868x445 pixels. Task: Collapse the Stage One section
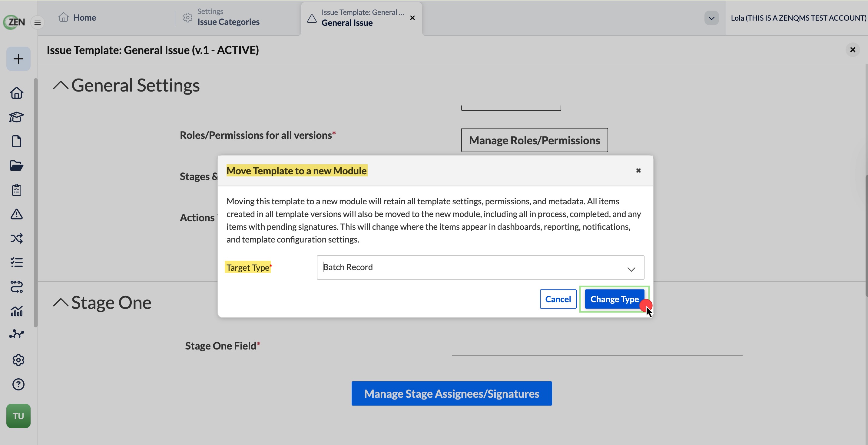(61, 302)
